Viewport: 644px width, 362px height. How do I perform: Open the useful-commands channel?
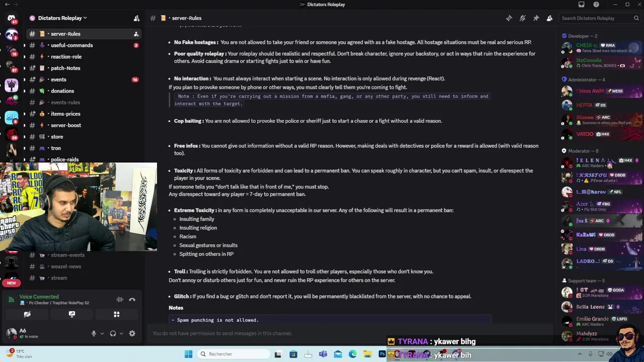click(84, 45)
